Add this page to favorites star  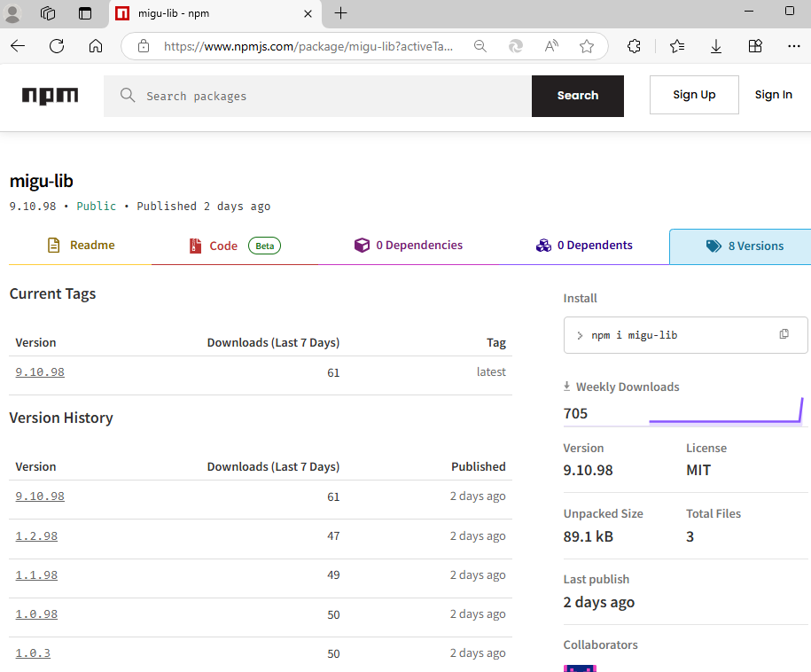(587, 46)
